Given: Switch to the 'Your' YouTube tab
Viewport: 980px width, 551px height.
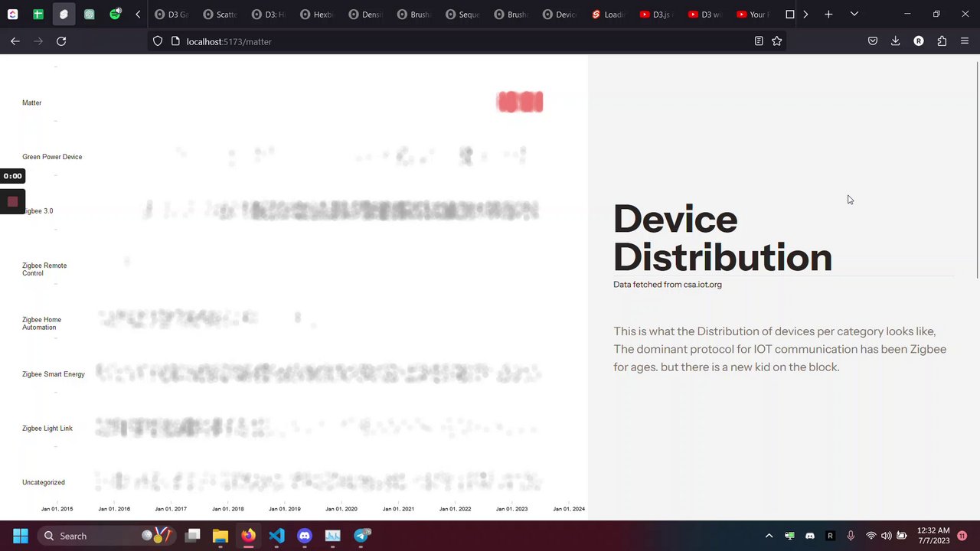Looking at the screenshot, I should pyautogui.click(x=755, y=15).
